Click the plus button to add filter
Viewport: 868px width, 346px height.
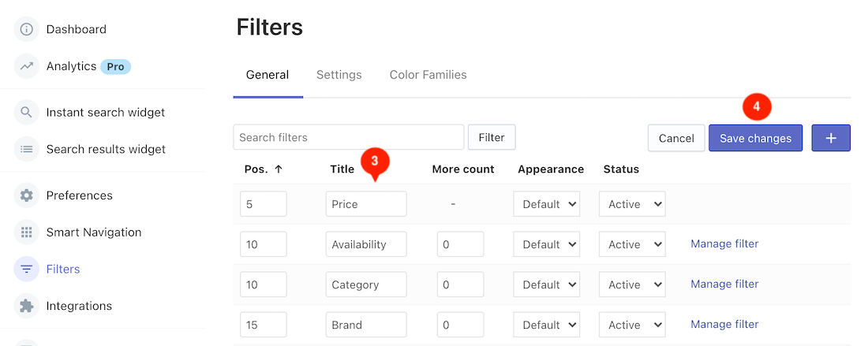click(830, 138)
